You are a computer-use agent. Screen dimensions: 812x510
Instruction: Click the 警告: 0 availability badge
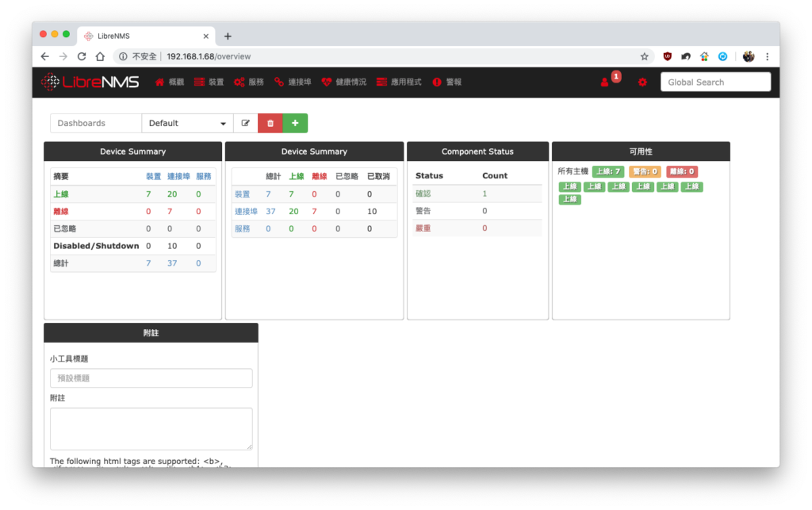(x=645, y=171)
